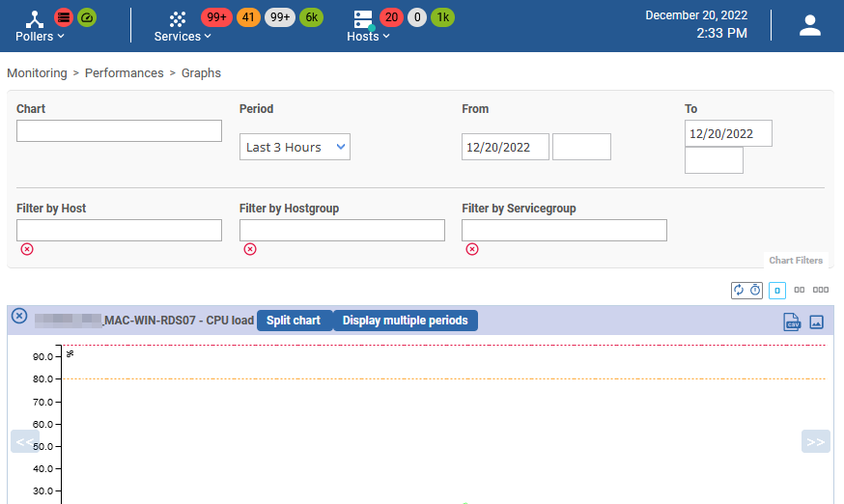Click the red 20 down hosts badge

coord(391,17)
